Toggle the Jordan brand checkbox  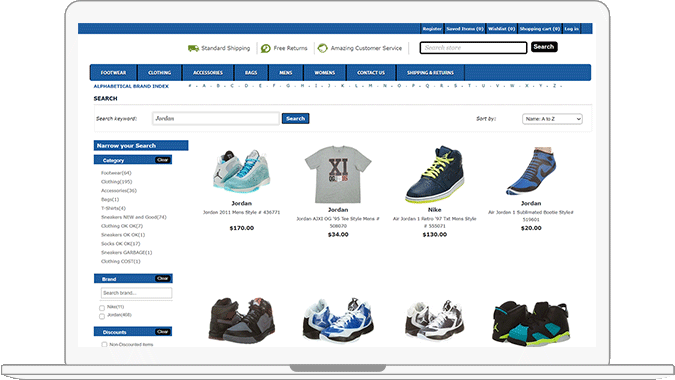102,316
